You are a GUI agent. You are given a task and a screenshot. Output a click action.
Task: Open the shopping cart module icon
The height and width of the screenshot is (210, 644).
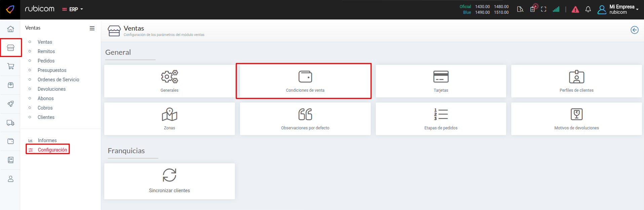(x=11, y=66)
